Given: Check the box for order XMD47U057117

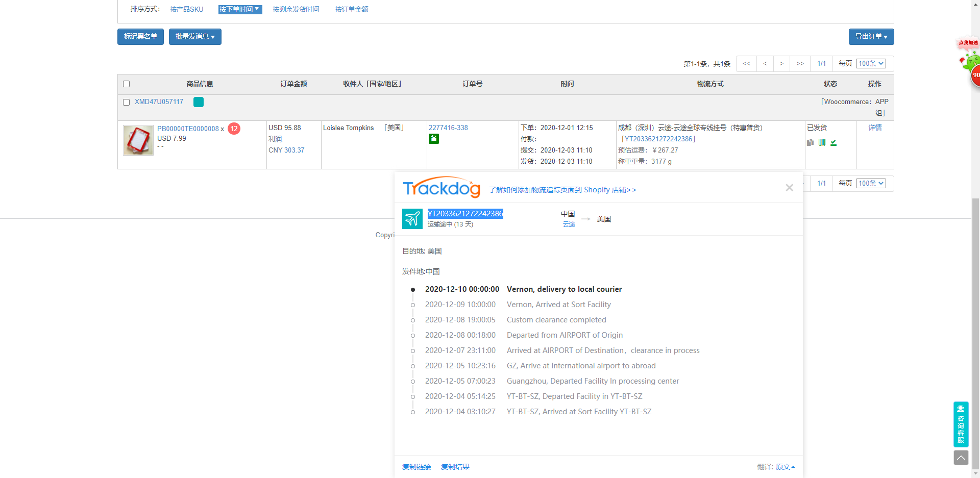Looking at the screenshot, I should [127, 103].
